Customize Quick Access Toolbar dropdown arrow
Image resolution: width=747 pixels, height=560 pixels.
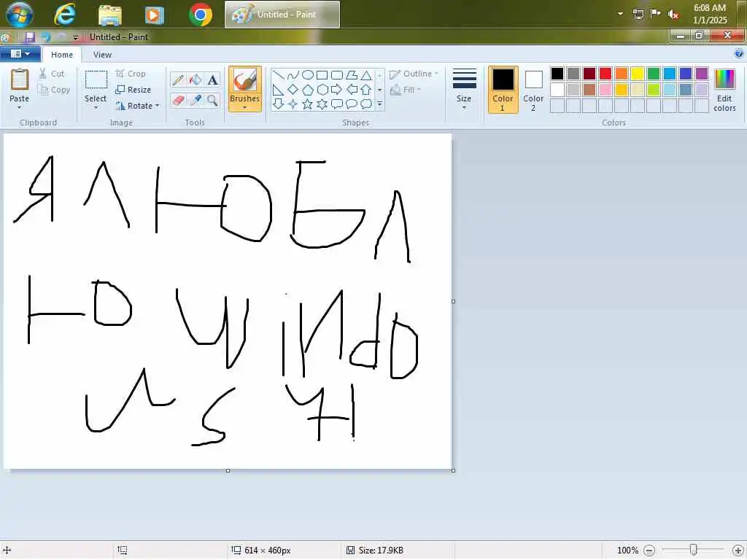tap(75, 38)
